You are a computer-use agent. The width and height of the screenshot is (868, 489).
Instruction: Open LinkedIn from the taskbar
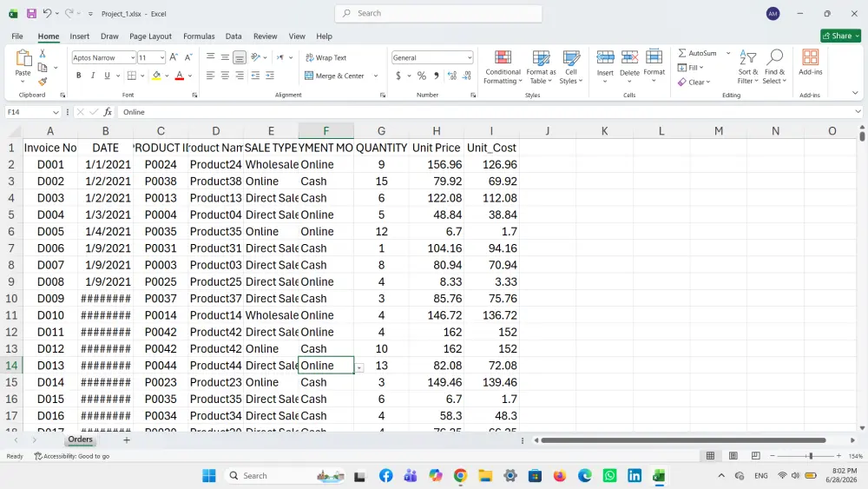click(x=635, y=476)
